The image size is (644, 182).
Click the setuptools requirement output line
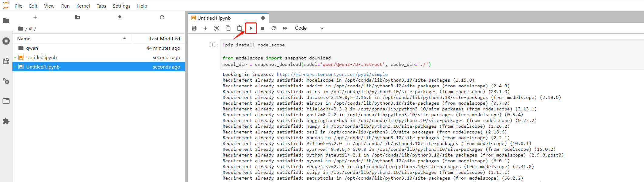(373, 178)
